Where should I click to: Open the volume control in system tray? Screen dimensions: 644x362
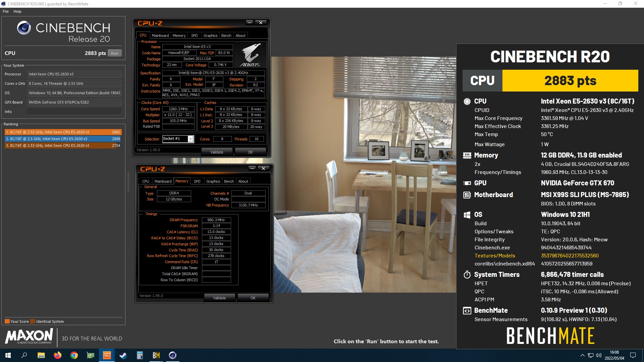click(599, 355)
